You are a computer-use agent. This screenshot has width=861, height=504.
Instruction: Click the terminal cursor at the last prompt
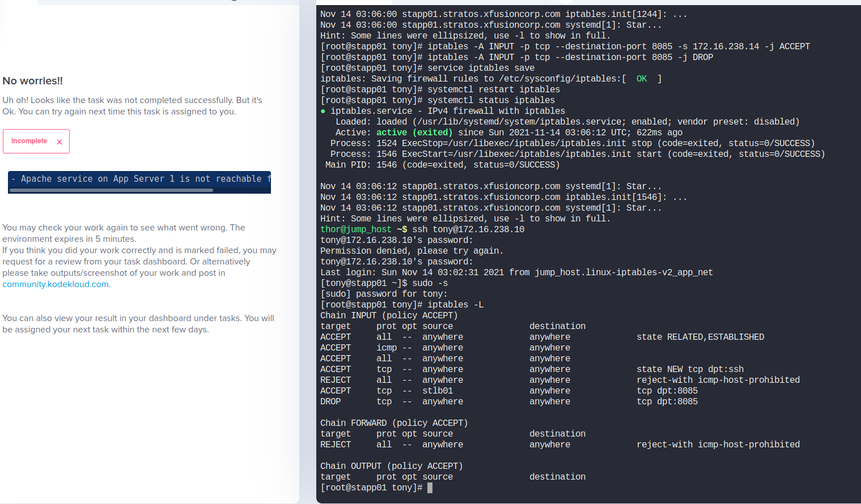coord(430,488)
